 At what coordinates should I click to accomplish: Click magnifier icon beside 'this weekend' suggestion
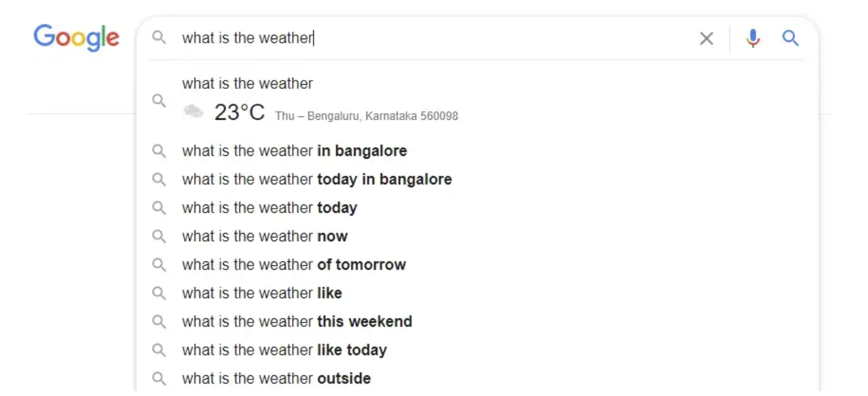159,321
